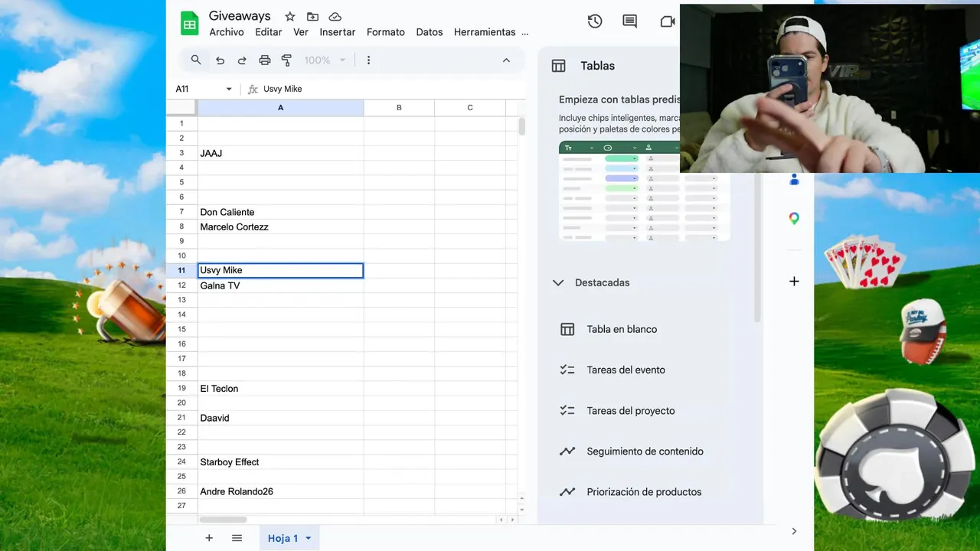Open the Herramientas menu
The image size is (980, 551).
(x=485, y=32)
